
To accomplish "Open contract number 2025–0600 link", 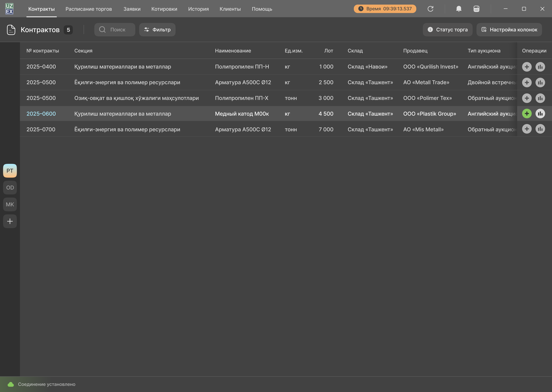I will 41,114.
